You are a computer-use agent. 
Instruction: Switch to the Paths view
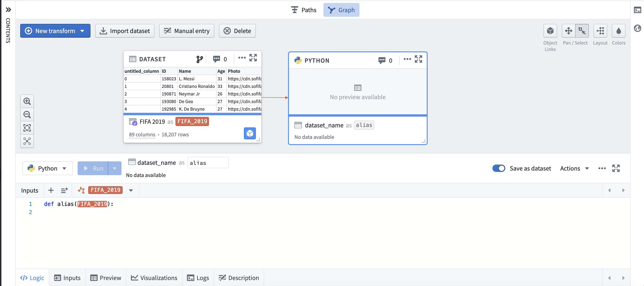click(304, 10)
